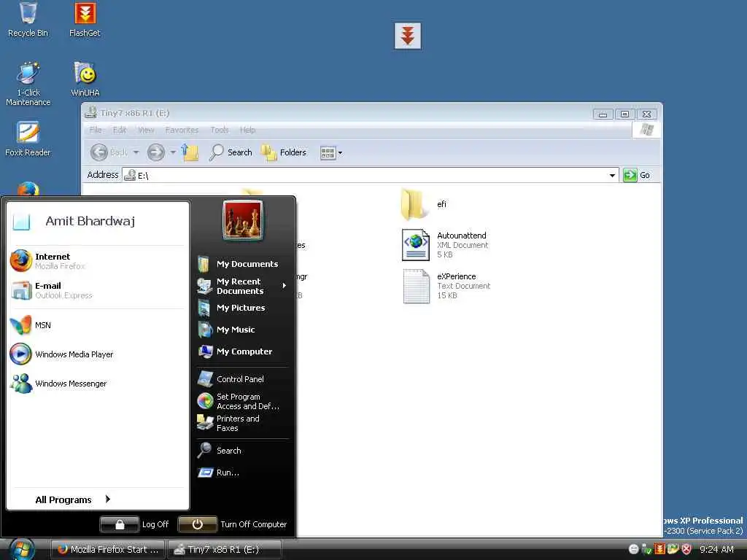The height and width of the screenshot is (560, 747).
Task: Click the Up folder toolbar icon
Action: (x=190, y=152)
